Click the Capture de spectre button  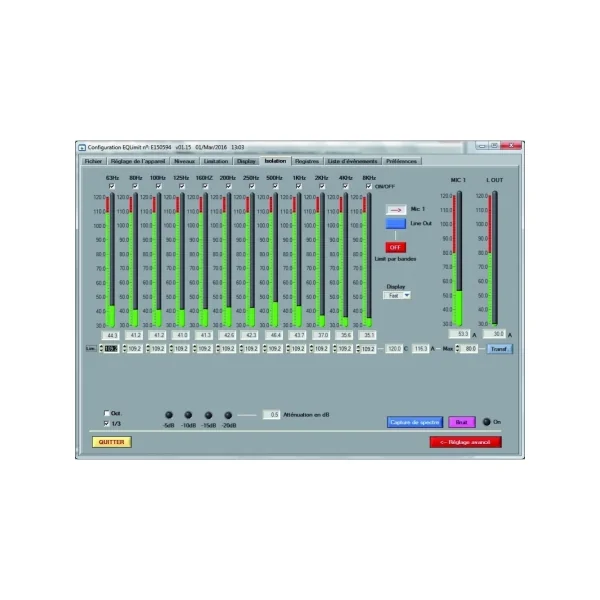pos(415,422)
